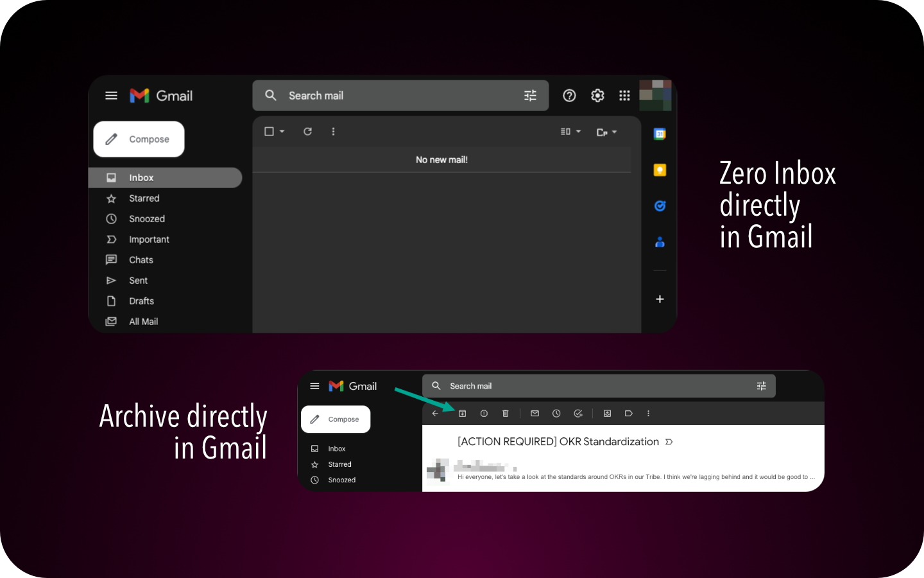This screenshot has height=578, width=924.
Task: Click sender avatar in the OKR email
Action: (438, 469)
